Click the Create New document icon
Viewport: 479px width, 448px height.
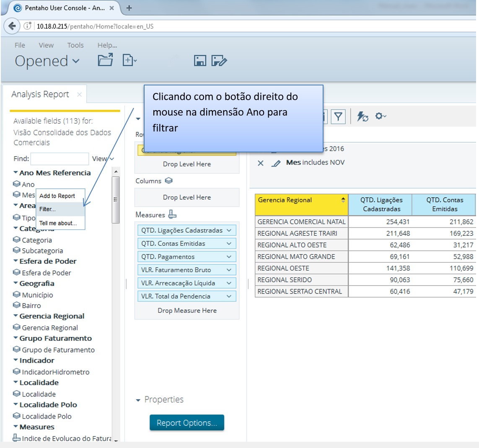point(128,60)
